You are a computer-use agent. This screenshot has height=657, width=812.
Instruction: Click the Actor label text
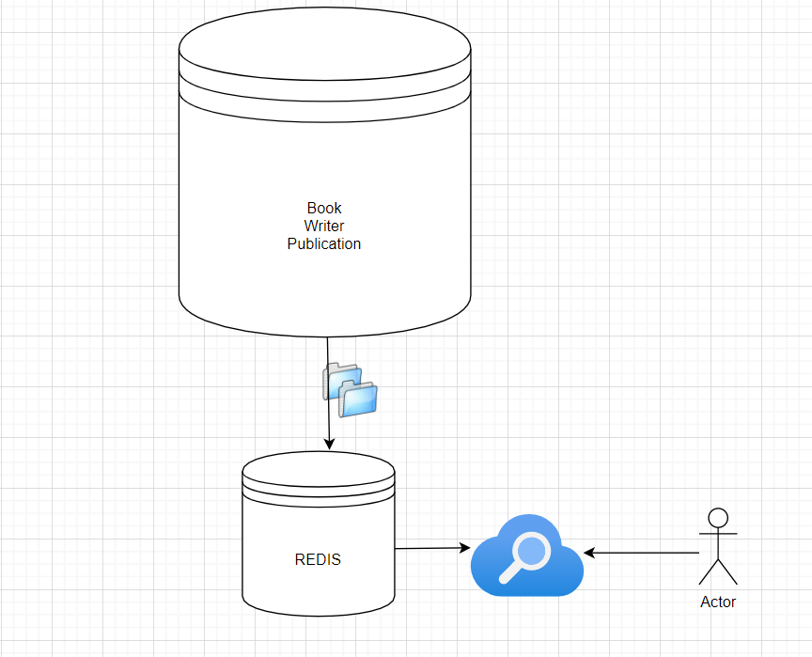[x=718, y=602]
